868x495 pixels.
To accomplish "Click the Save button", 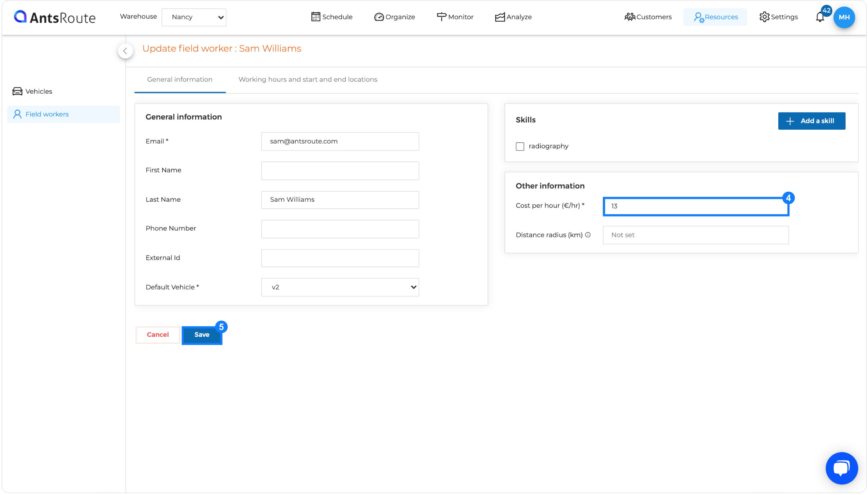I will click(202, 335).
